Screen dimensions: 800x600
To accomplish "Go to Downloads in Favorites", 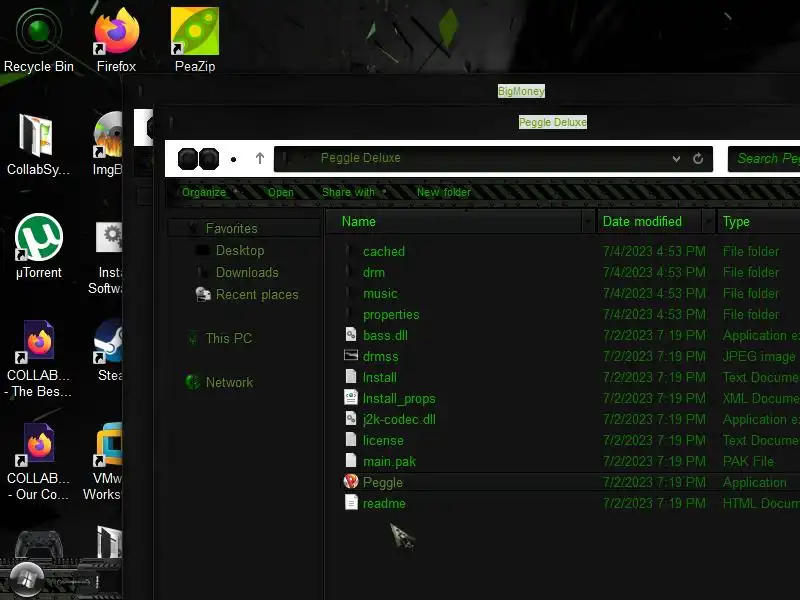I will (247, 272).
